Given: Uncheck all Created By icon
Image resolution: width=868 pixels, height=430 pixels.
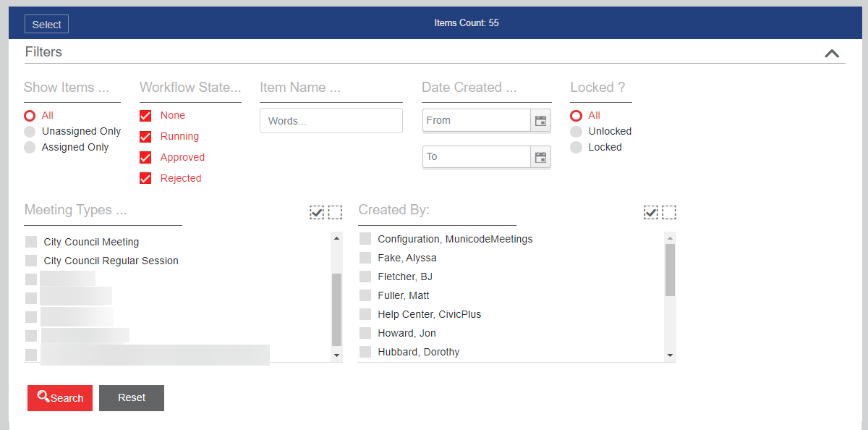Looking at the screenshot, I should [x=669, y=212].
